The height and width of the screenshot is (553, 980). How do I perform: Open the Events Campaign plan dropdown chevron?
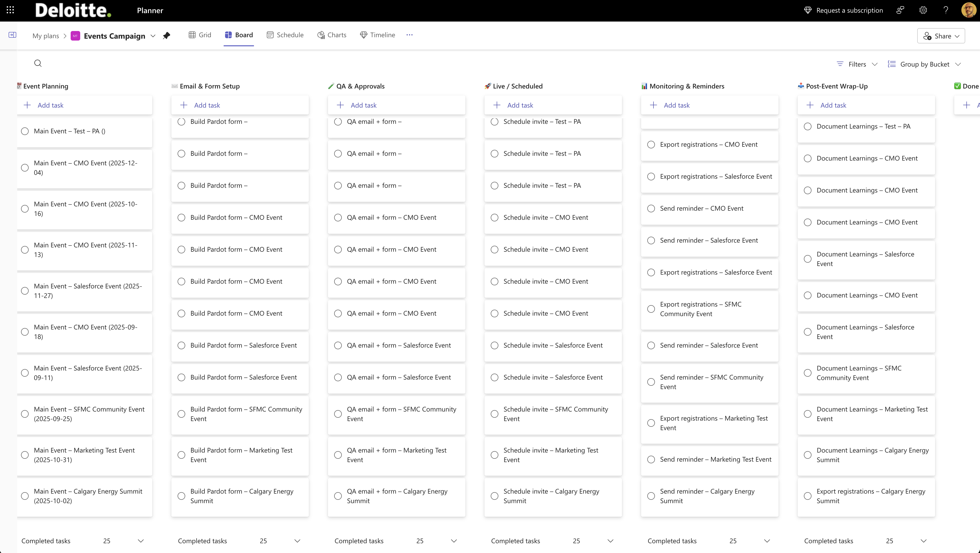pos(153,36)
